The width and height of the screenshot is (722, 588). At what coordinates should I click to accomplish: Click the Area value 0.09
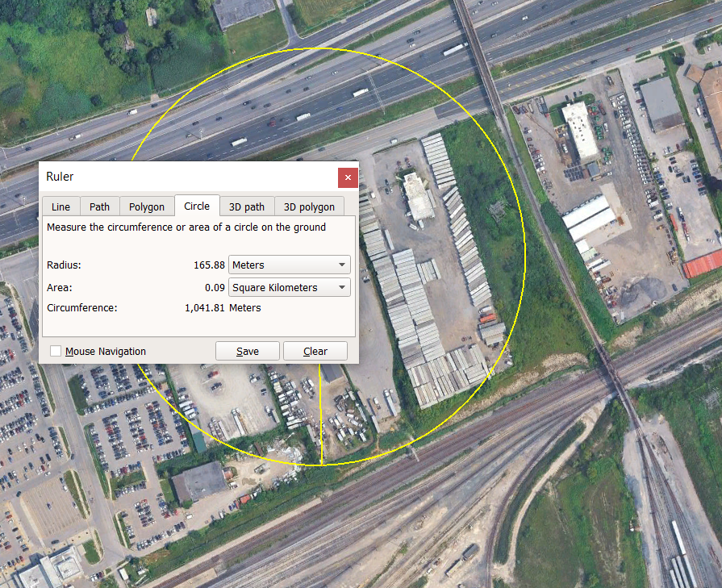[x=215, y=287]
